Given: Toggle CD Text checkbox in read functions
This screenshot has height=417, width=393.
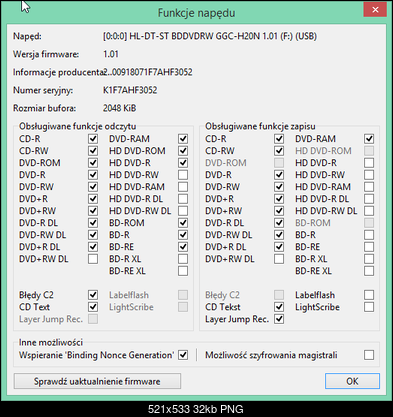Looking at the screenshot, I should pyautogui.click(x=93, y=307).
